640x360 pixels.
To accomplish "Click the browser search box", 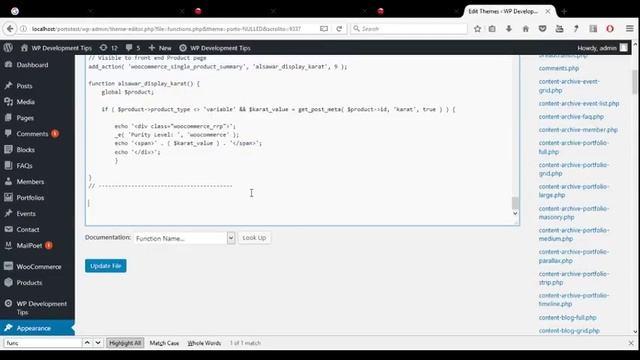I will 409,29.
